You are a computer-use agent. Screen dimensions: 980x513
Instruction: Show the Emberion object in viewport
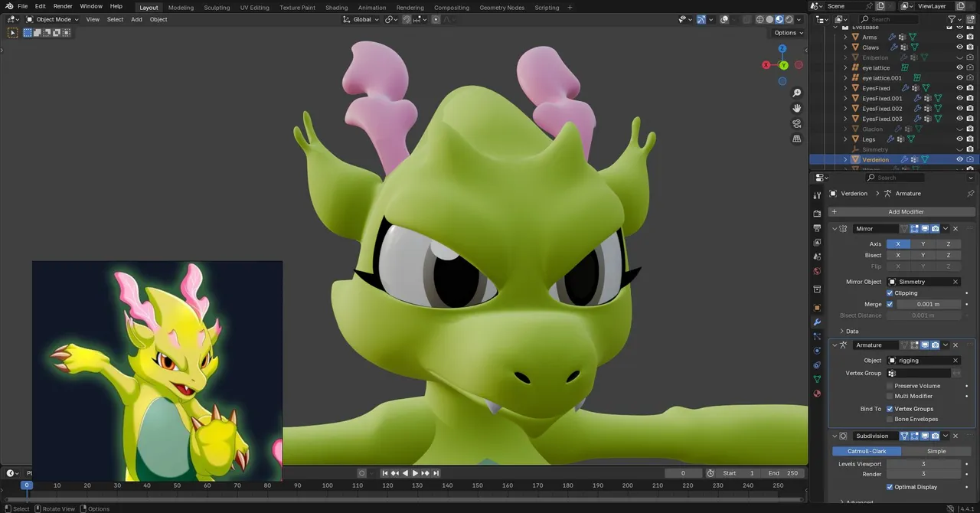[x=959, y=57]
